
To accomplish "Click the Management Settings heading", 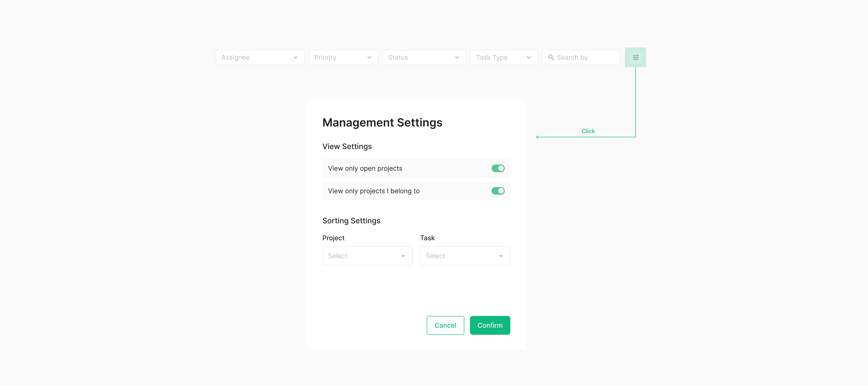I will tap(382, 122).
